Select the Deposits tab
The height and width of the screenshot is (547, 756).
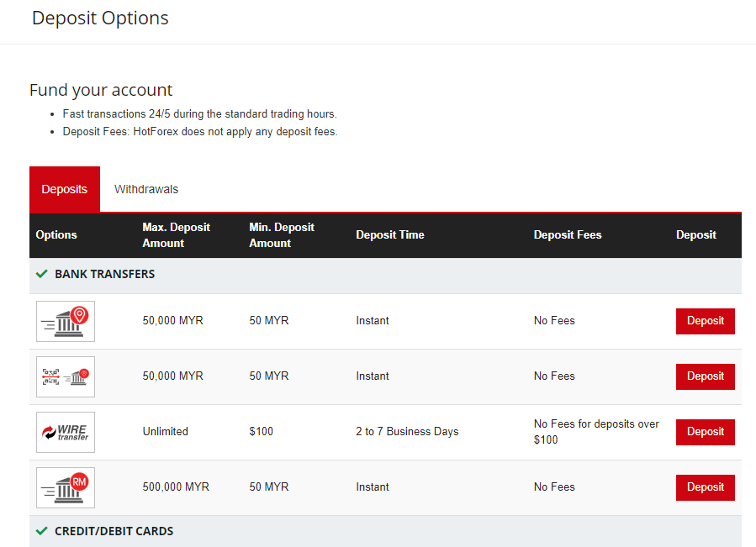pyautogui.click(x=65, y=189)
